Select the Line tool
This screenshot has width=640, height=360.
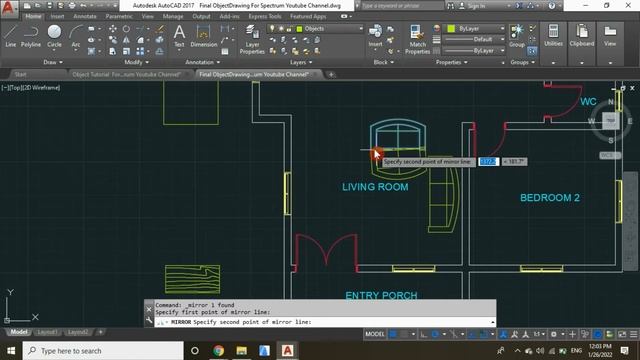tap(10, 36)
